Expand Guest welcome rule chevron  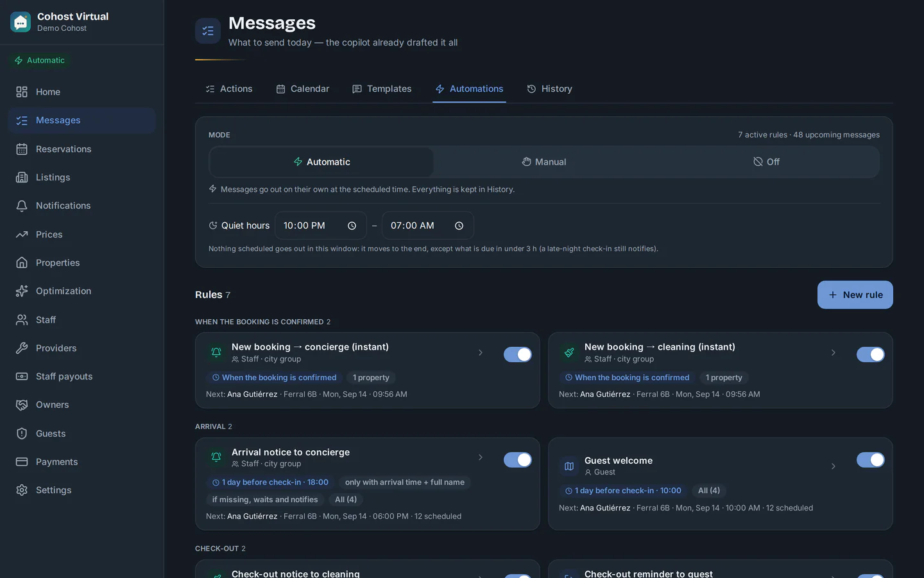coord(833,466)
